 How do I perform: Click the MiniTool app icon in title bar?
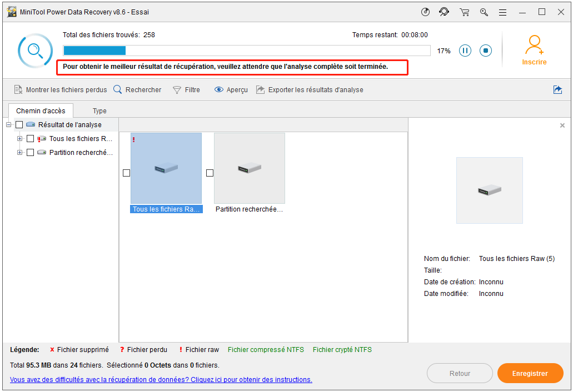pyautogui.click(x=12, y=12)
